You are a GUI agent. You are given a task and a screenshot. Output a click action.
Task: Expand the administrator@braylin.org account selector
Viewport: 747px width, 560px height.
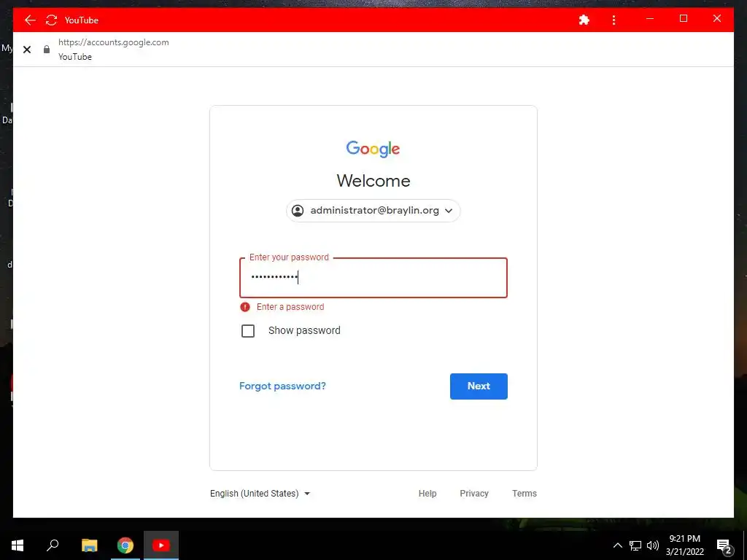pos(373,211)
